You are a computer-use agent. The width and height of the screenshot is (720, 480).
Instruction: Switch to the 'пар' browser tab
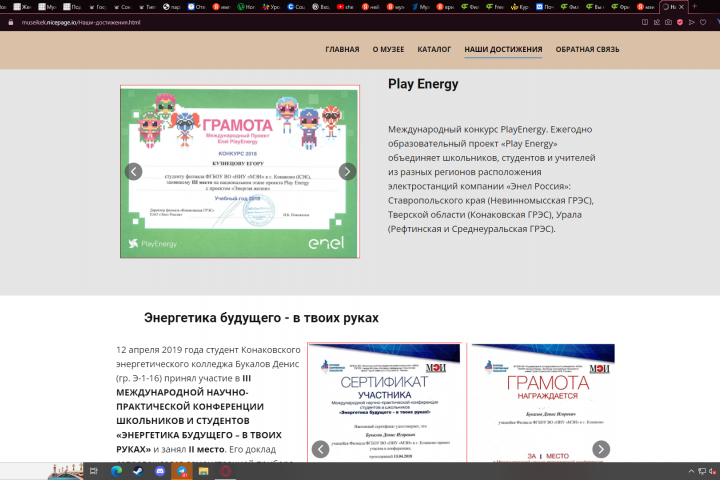pyautogui.click(x=171, y=7)
